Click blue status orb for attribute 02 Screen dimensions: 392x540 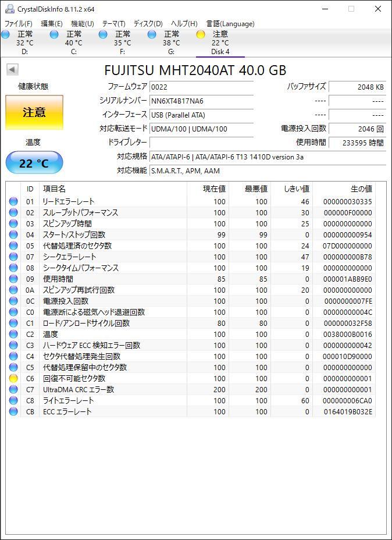click(x=13, y=212)
